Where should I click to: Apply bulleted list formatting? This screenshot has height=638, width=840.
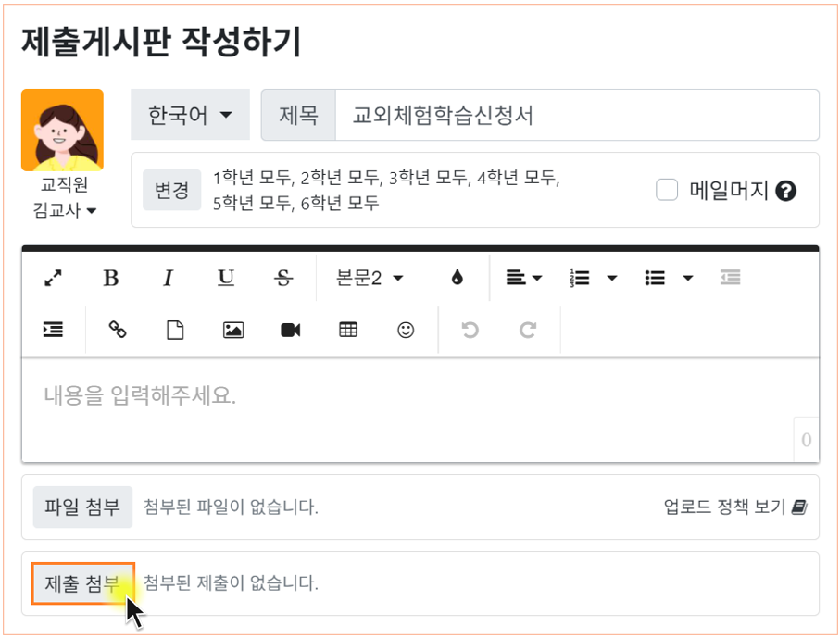pyautogui.click(x=655, y=278)
